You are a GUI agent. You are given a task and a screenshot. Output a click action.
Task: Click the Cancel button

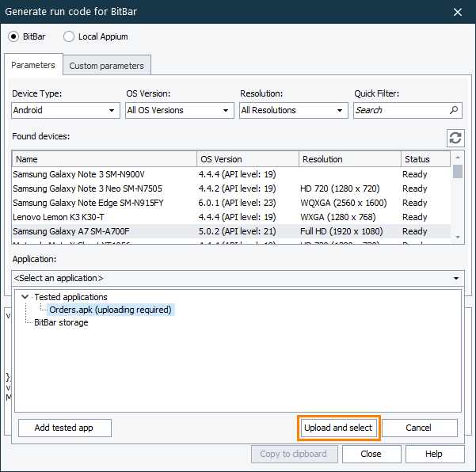420,428
